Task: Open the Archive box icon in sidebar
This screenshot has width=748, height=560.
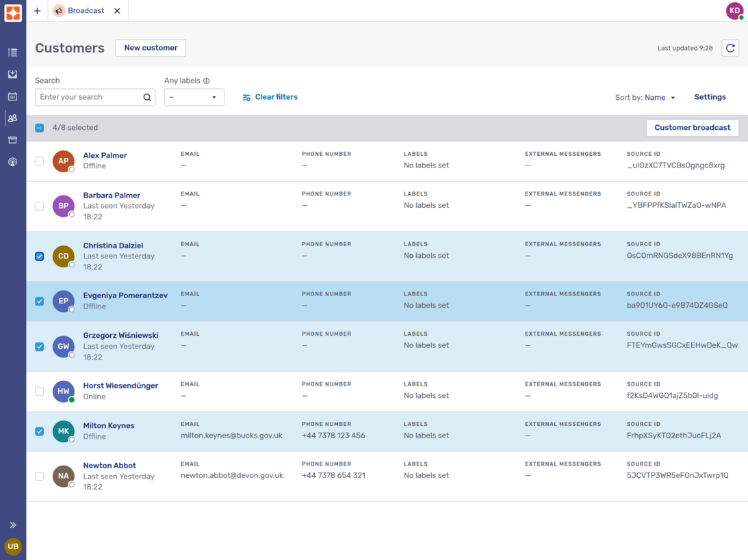Action: pos(12,139)
